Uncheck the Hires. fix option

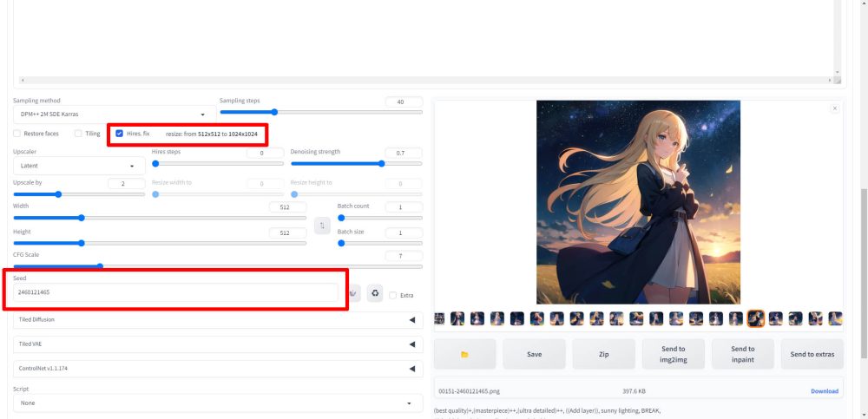[x=119, y=134]
